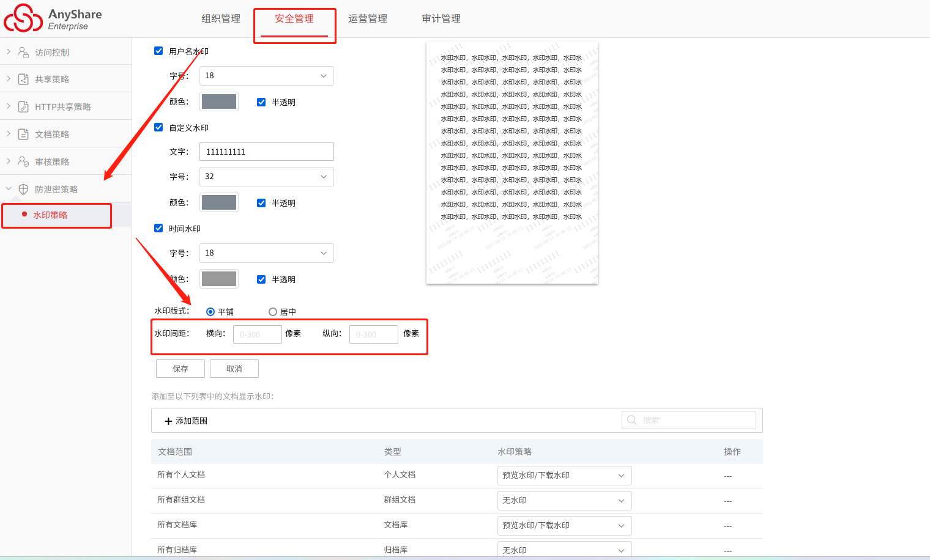The height and width of the screenshot is (560, 930).
Task: Collapse the 防泄密策略 tree chevron
Action: (9, 189)
